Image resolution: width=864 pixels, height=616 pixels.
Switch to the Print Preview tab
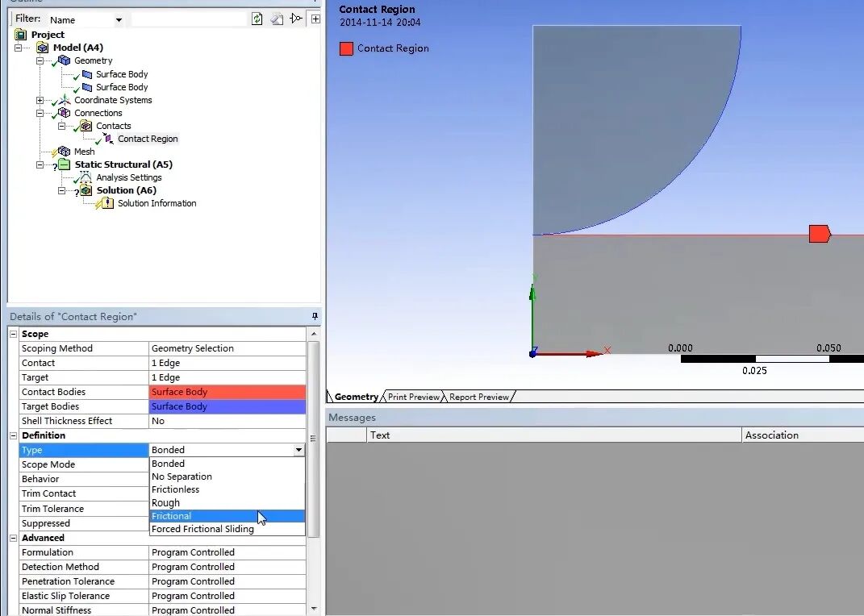point(413,397)
